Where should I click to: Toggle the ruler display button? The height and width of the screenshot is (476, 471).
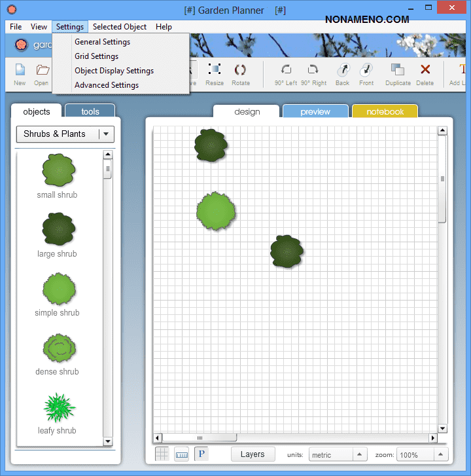[182, 454]
